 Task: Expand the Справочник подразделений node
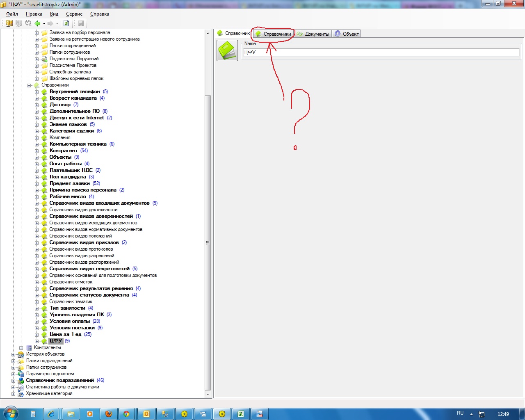click(14, 381)
